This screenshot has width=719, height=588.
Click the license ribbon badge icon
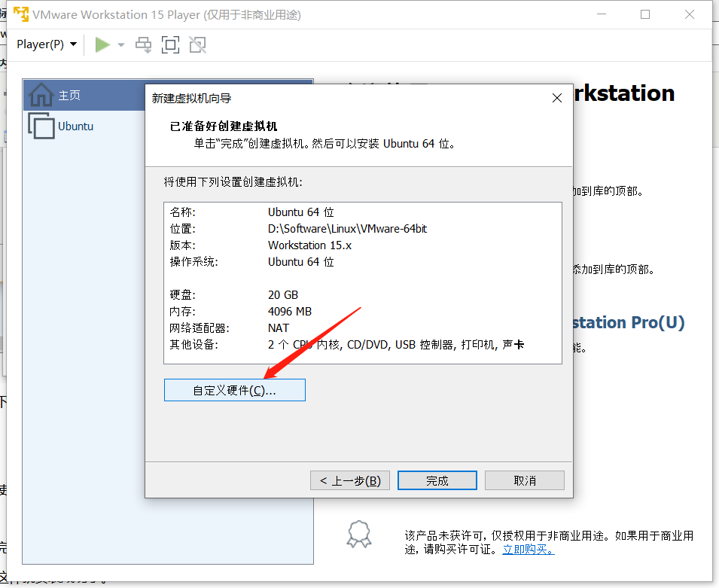359,535
